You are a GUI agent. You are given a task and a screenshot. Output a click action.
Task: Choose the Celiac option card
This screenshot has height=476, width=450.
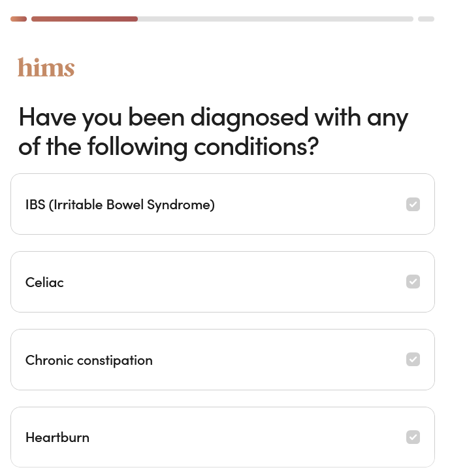click(x=222, y=282)
